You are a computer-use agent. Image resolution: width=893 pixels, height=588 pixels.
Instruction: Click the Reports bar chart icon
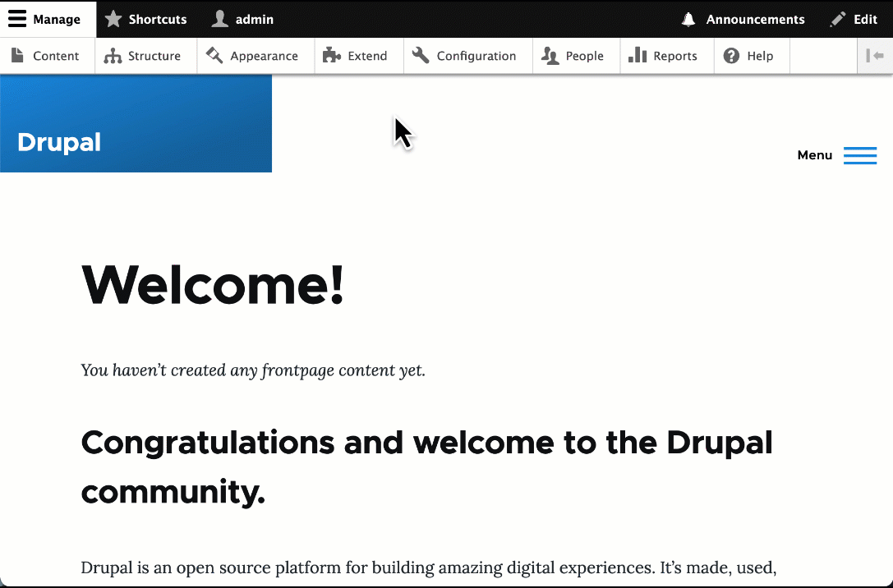pyautogui.click(x=638, y=55)
